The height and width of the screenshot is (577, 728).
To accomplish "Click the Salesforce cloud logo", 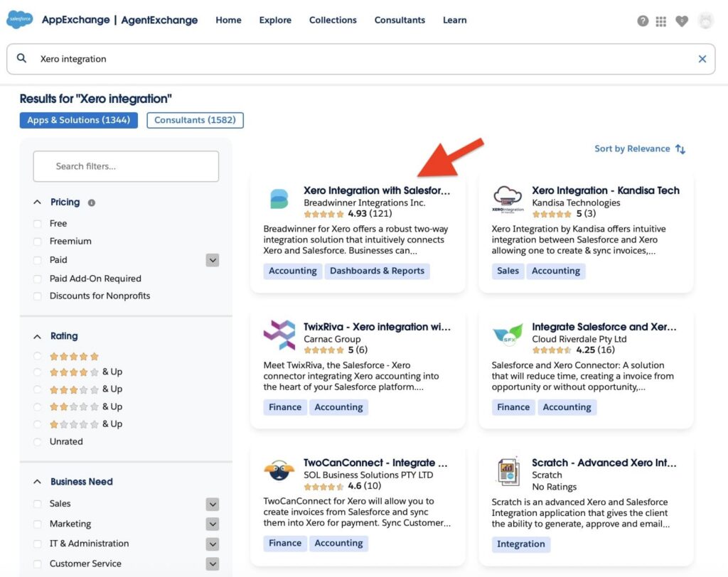I will (x=19, y=19).
